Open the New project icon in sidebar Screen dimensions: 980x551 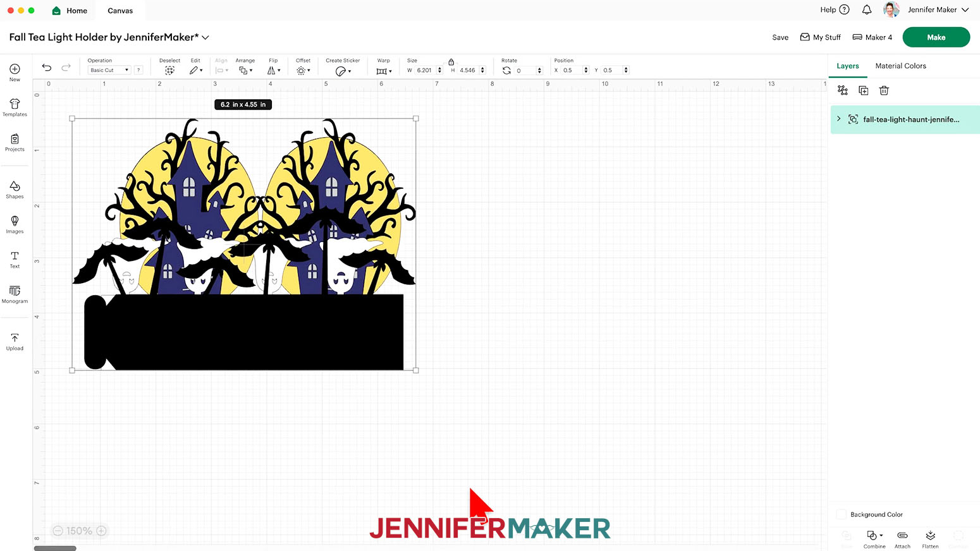(15, 72)
